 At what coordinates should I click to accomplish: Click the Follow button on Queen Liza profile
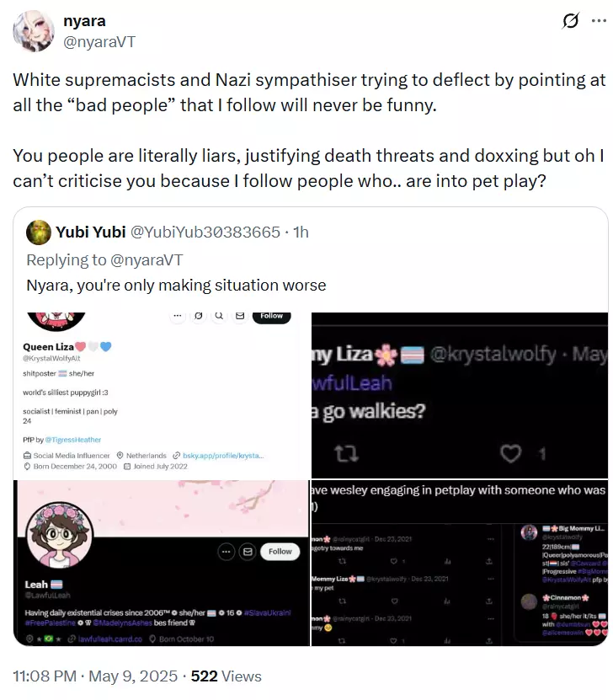pos(271,316)
